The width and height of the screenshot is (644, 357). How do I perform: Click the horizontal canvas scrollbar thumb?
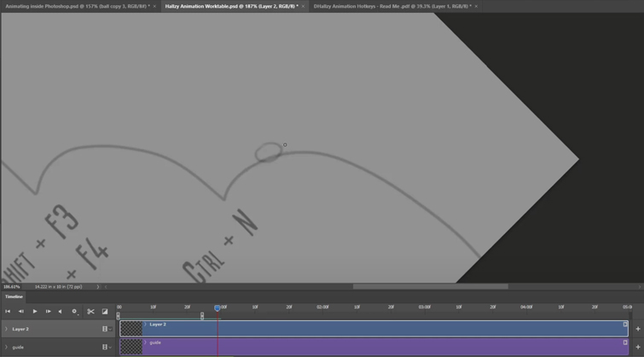[431, 287]
